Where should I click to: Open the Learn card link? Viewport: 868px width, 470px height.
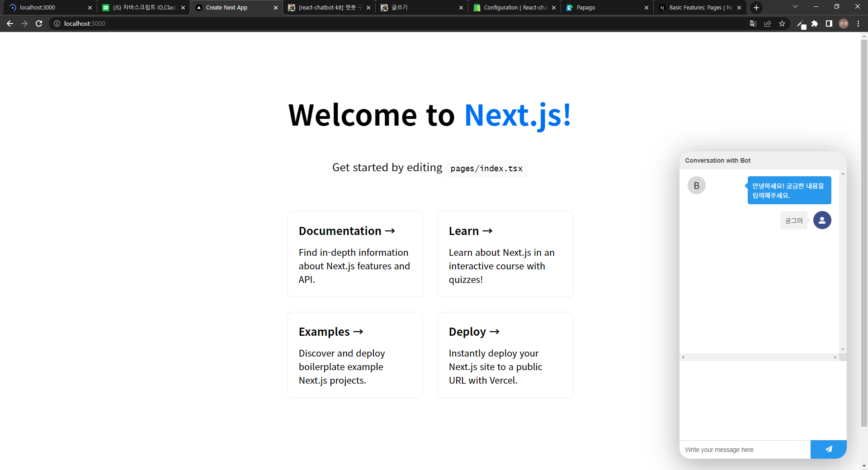click(x=505, y=254)
